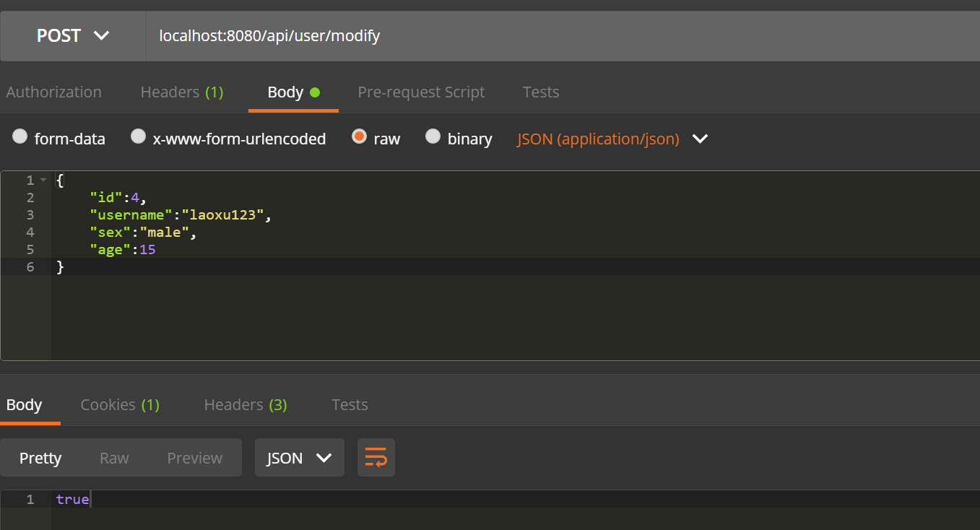This screenshot has height=530, width=980.
Task: Click the "laoxu123" value in request body
Action: tap(223, 214)
